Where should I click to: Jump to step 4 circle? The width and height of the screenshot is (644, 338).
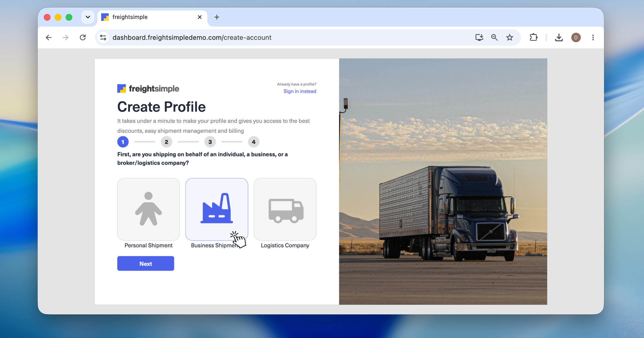pos(254,142)
